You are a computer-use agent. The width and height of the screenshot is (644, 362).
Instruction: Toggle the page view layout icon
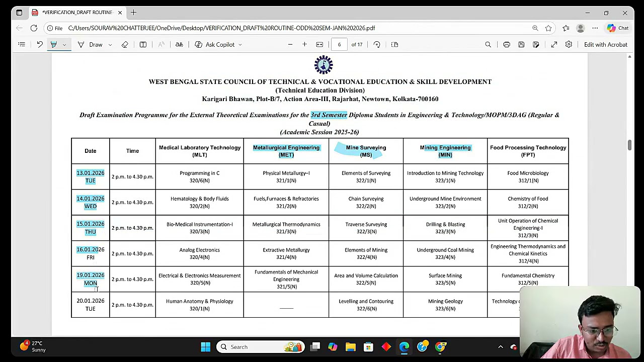tap(143, 45)
